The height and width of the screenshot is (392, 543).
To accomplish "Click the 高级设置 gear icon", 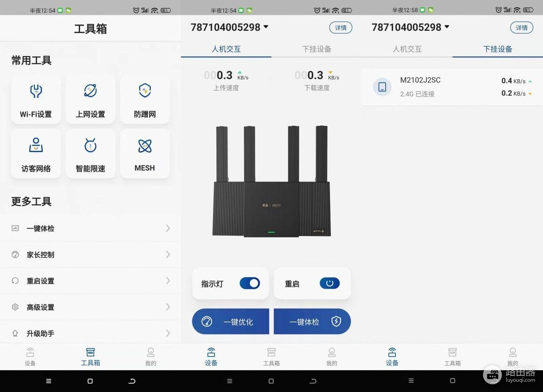I will click(x=15, y=307).
